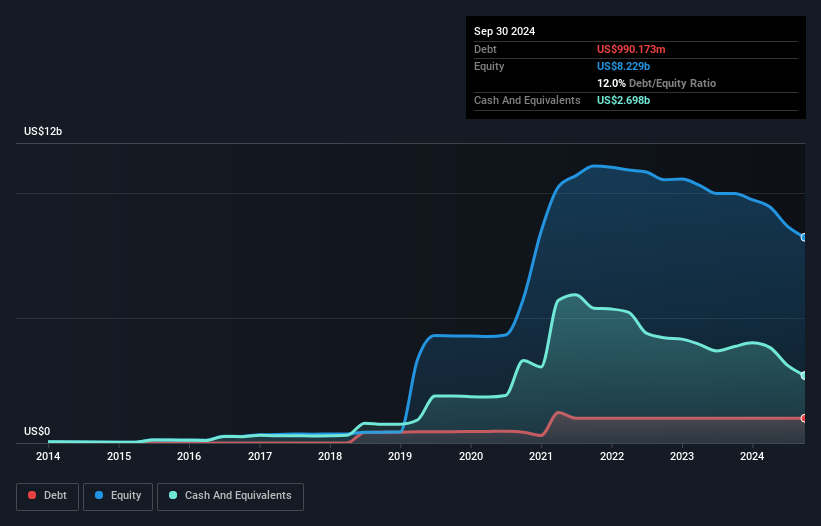Click the 2017 x-axis label
Image resolution: width=821 pixels, height=526 pixels.
tap(260, 456)
